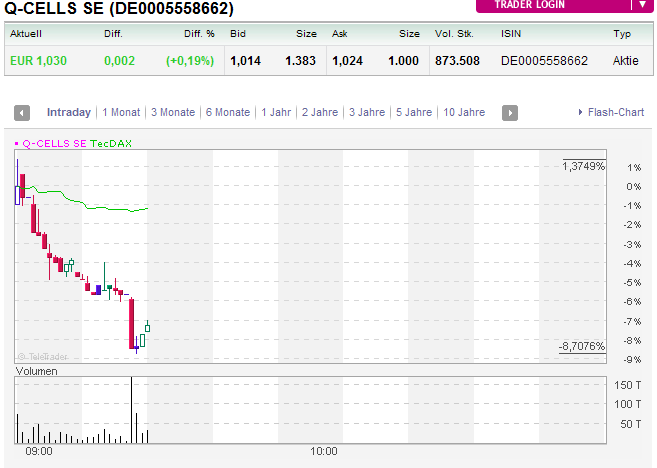The width and height of the screenshot is (657, 468).
Task: Select the 5 Jahre chart range
Action: [414, 112]
